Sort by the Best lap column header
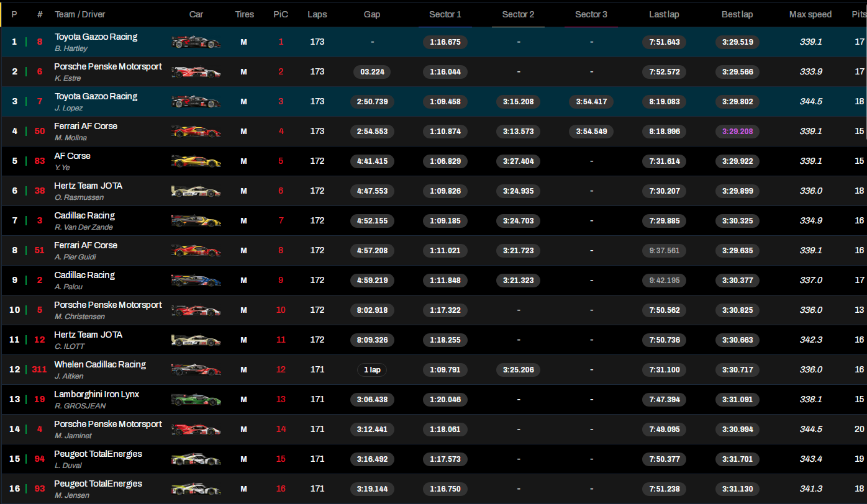Image resolution: width=867 pixels, height=504 pixels. pyautogui.click(x=737, y=14)
